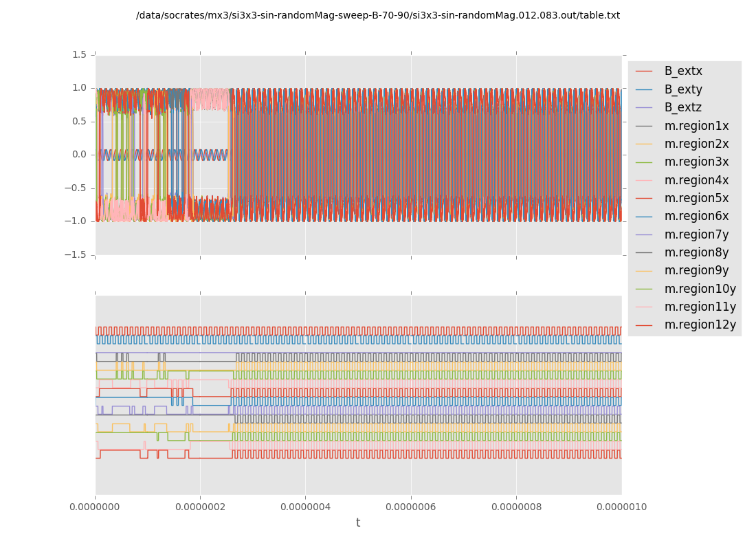Pick m.region5x legend label

696,198
